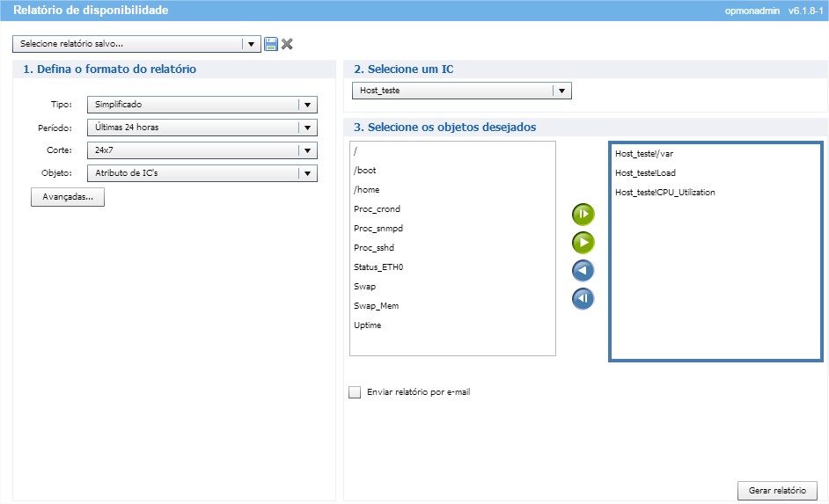Screen dimensions: 829x504
Task: Click the remove selected object blue arrow
Action: pyautogui.click(x=583, y=270)
